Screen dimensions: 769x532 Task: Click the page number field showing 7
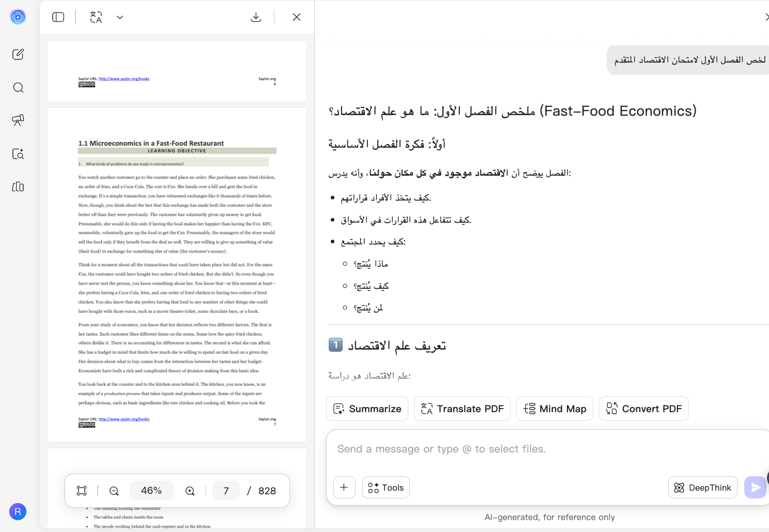(x=226, y=491)
